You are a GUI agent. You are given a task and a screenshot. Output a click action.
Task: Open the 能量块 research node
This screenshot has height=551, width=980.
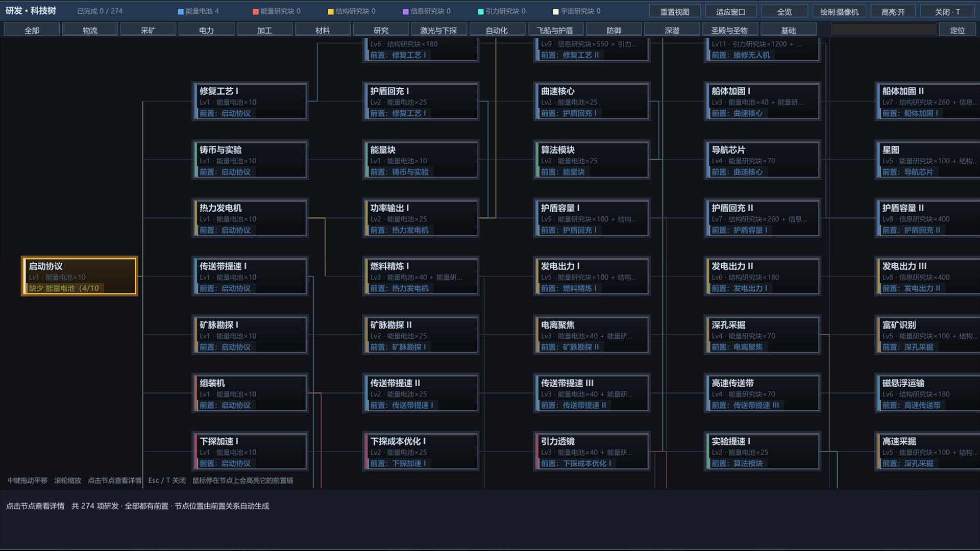tap(421, 160)
